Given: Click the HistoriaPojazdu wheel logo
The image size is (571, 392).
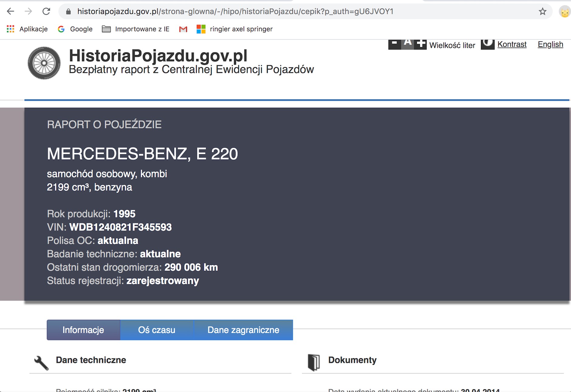Looking at the screenshot, I should [44, 63].
